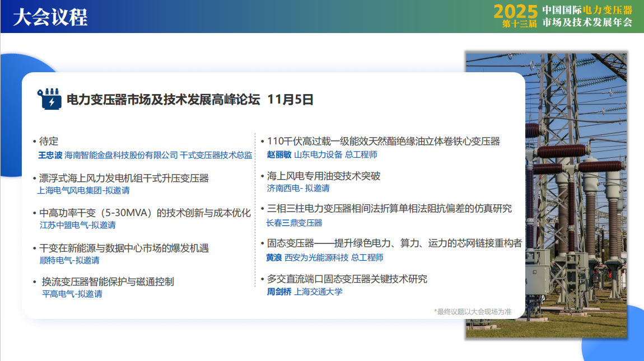The image size is (644, 361).
Task: Click '长春三鼎变压器'
Action: [x=294, y=223]
